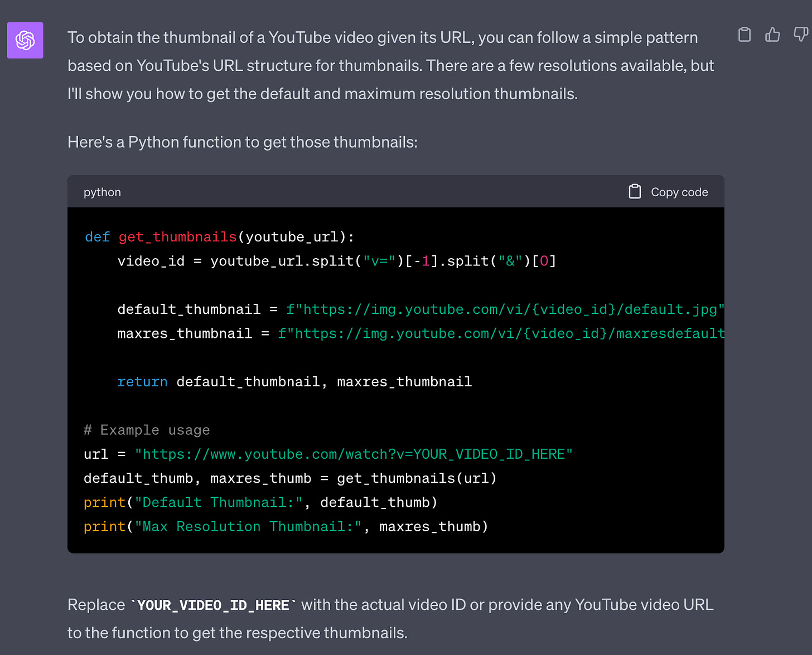Click the return default_thumbnail line

coord(294,382)
